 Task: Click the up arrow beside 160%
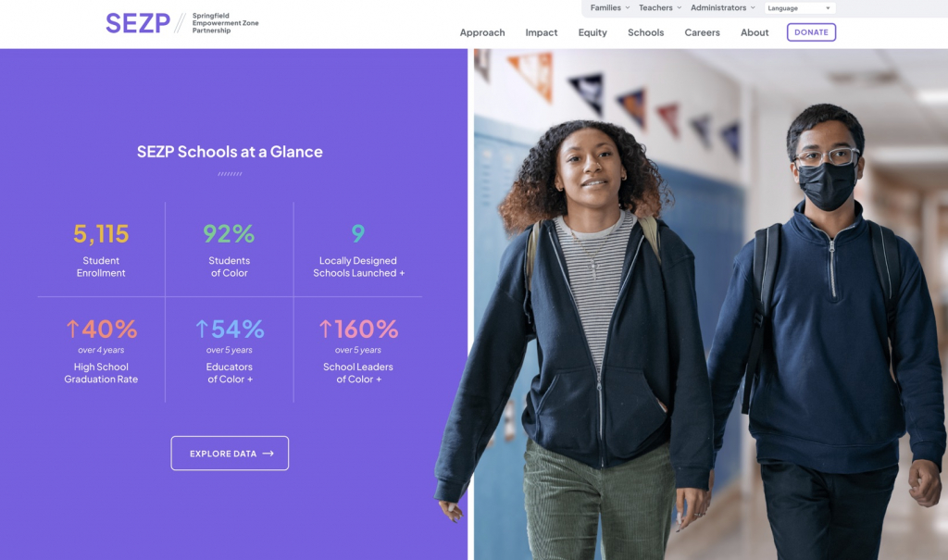click(325, 329)
